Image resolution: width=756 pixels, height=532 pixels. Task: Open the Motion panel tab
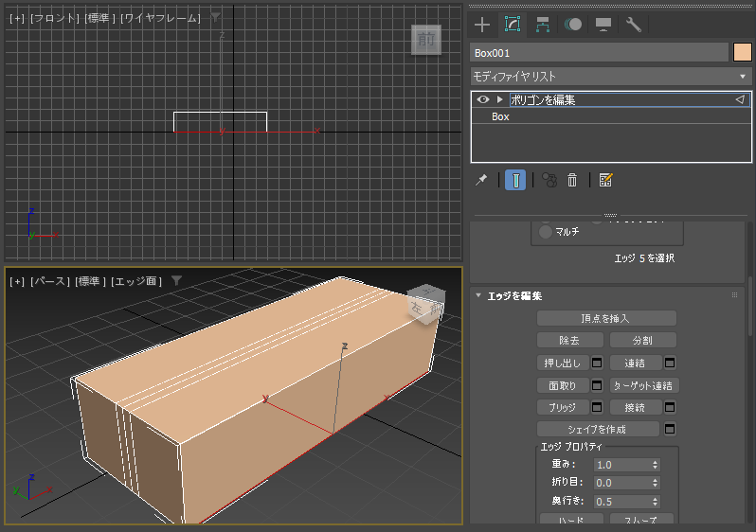(x=573, y=25)
